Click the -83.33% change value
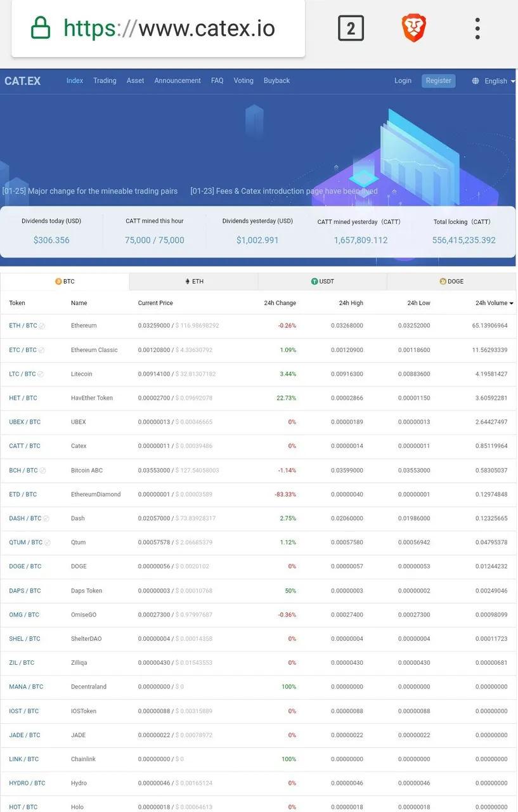 point(285,494)
